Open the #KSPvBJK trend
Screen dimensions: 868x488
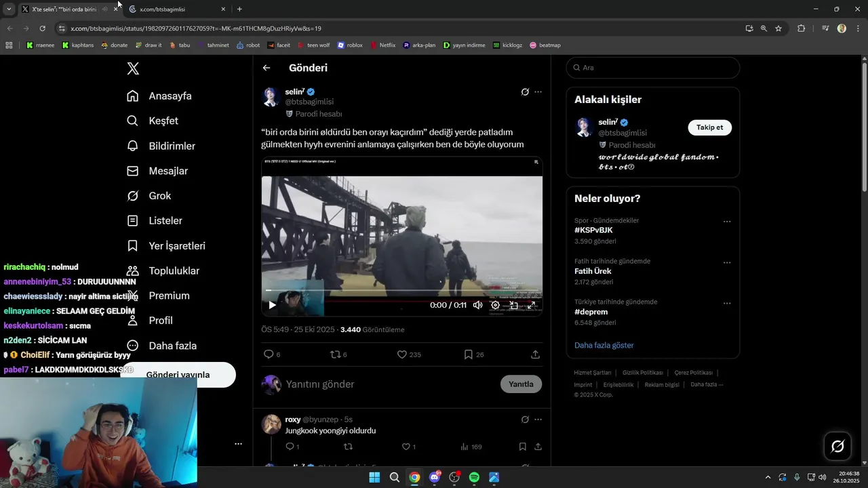click(x=593, y=230)
